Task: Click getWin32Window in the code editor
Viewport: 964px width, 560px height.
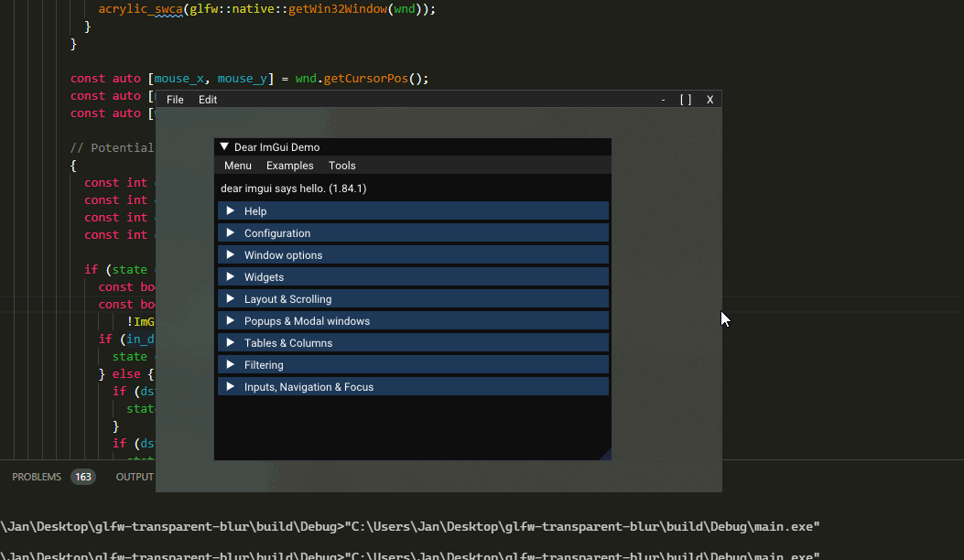Action: click(338, 9)
